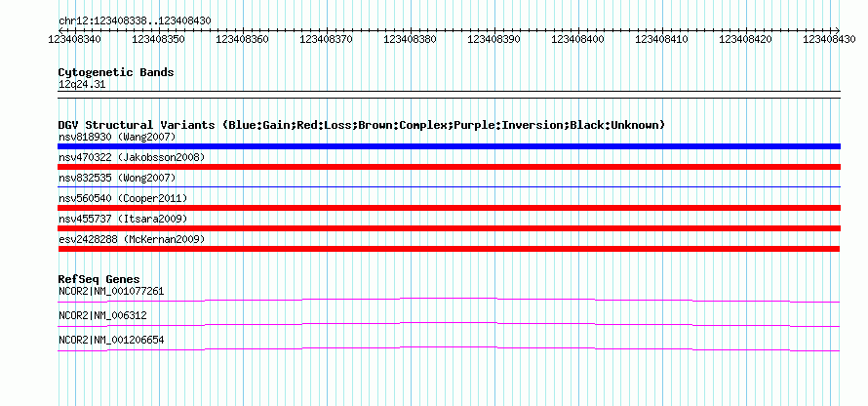The height and width of the screenshot is (406, 868).
Task: Click the blue gain bar for nsv818930
Action: tap(449, 146)
